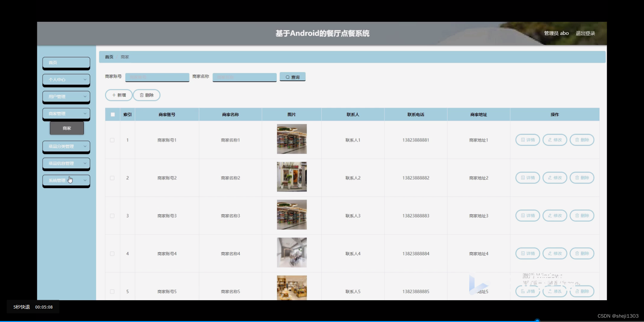Expand the 系统管理 sidebar menu

coord(66,181)
